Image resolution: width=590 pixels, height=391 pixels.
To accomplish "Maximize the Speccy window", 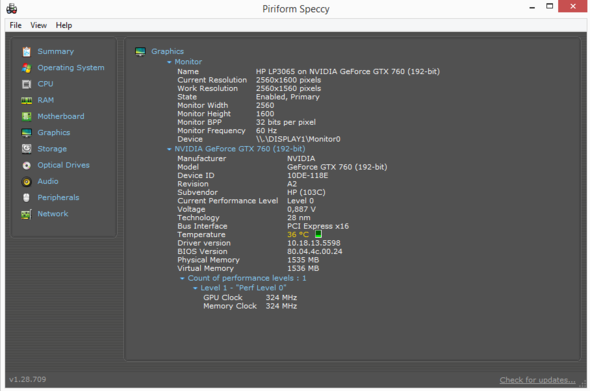I will pyautogui.click(x=550, y=6).
